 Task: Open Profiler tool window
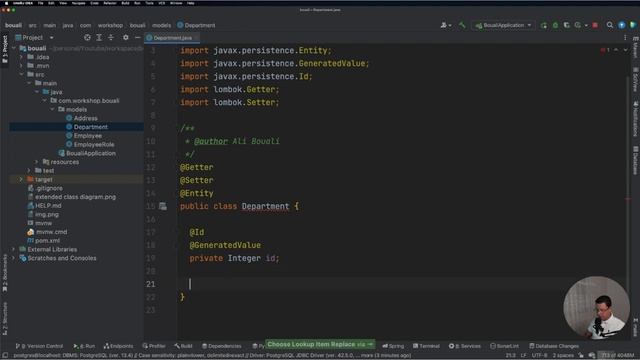click(154, 346)
